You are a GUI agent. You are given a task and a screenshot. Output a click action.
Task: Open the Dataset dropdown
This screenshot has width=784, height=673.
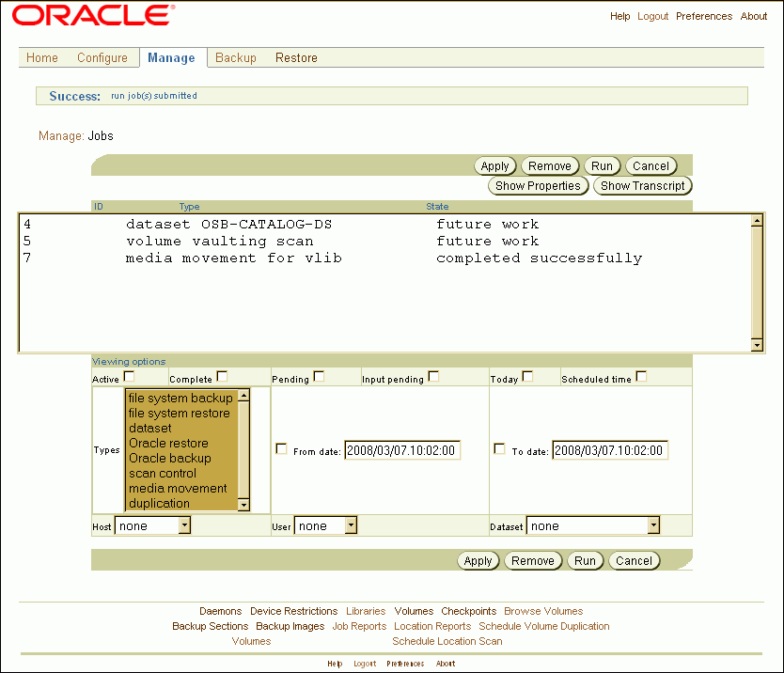pyautogui.click(x=593, y=525)
